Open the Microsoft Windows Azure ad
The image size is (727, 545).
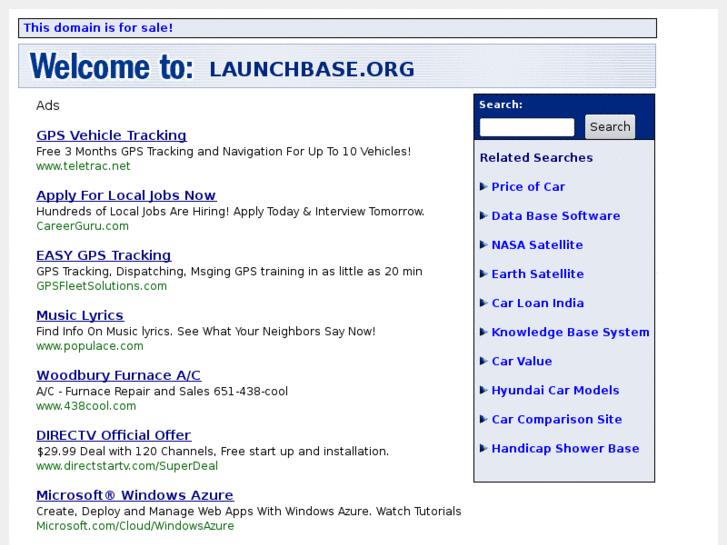tap(135, 495)
